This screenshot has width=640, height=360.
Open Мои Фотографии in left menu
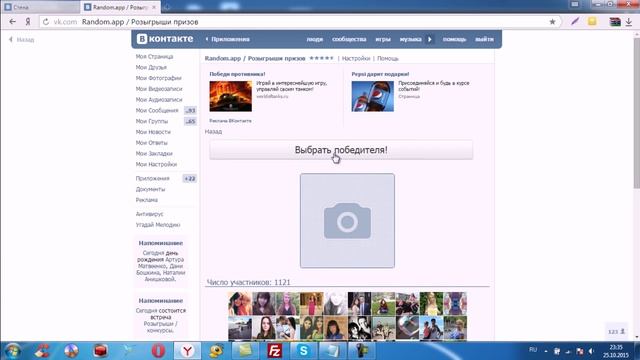(x=158, y=78)
